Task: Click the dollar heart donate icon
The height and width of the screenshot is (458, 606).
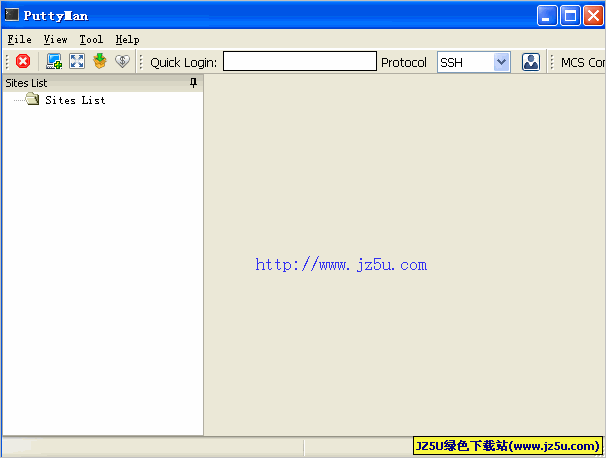Action: pos(123,61)
